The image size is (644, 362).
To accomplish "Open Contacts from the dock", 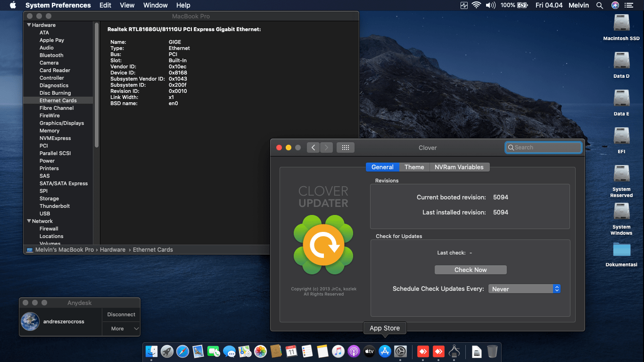I will pos(276,351).
